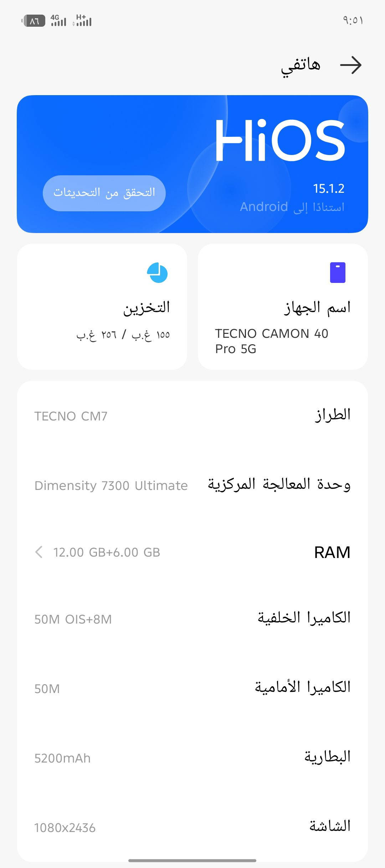385x868 pixels.
Task: Expand RAM details using the chevron
Action: click(39, 552)
